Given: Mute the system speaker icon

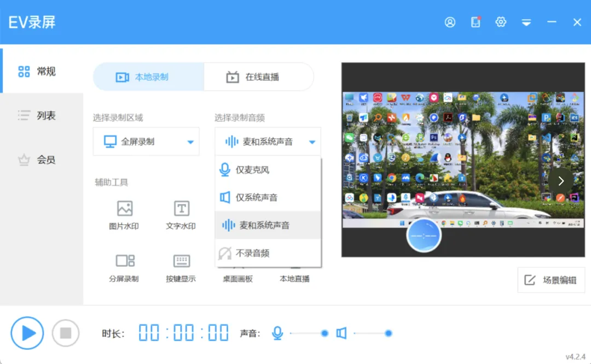Looking at the screenshot, I should point(341,333).
